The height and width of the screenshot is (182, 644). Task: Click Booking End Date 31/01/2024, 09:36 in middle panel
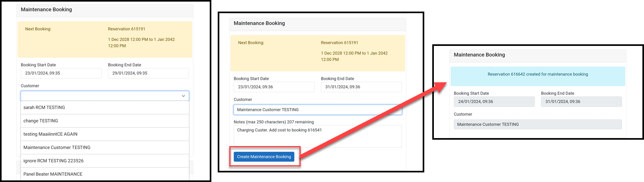[x=361, y=87]
